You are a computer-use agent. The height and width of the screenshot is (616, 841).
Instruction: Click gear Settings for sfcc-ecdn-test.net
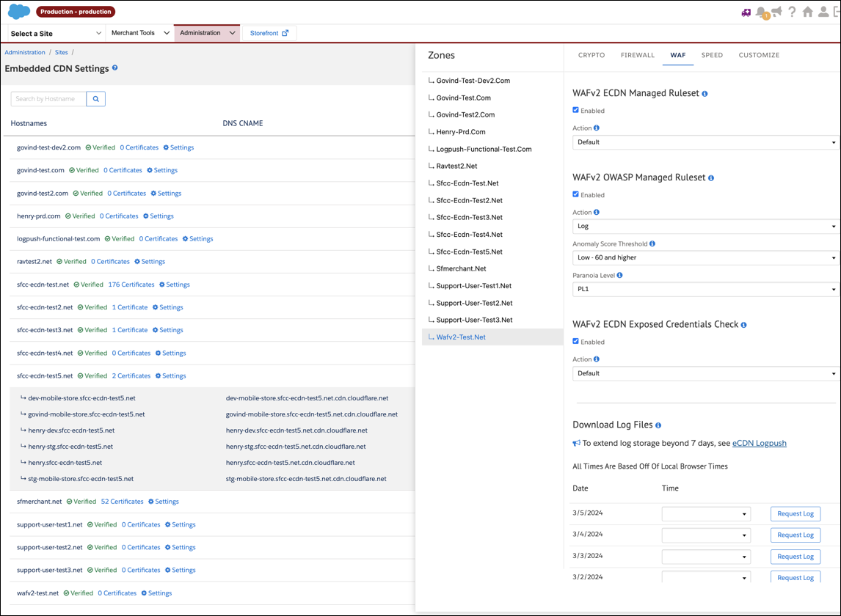175,285
